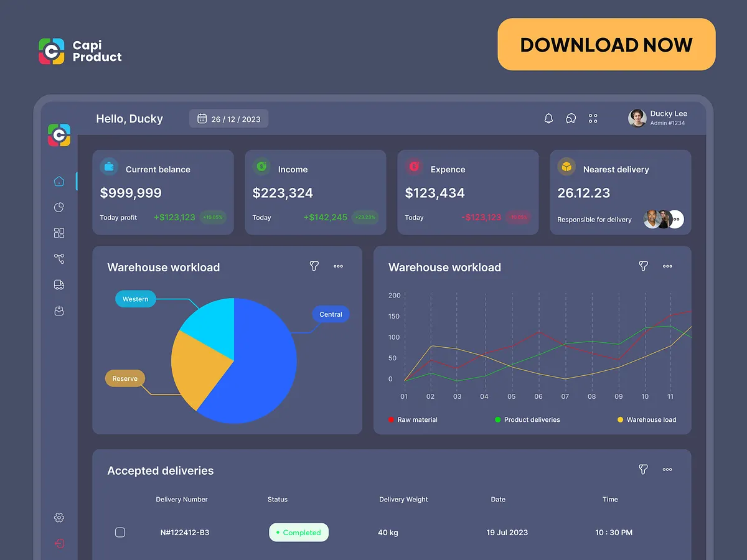Select the connections branch icon in sidebar
Image resolution: width=747 pixels, height=560 pixels.
tap(59, 258)
